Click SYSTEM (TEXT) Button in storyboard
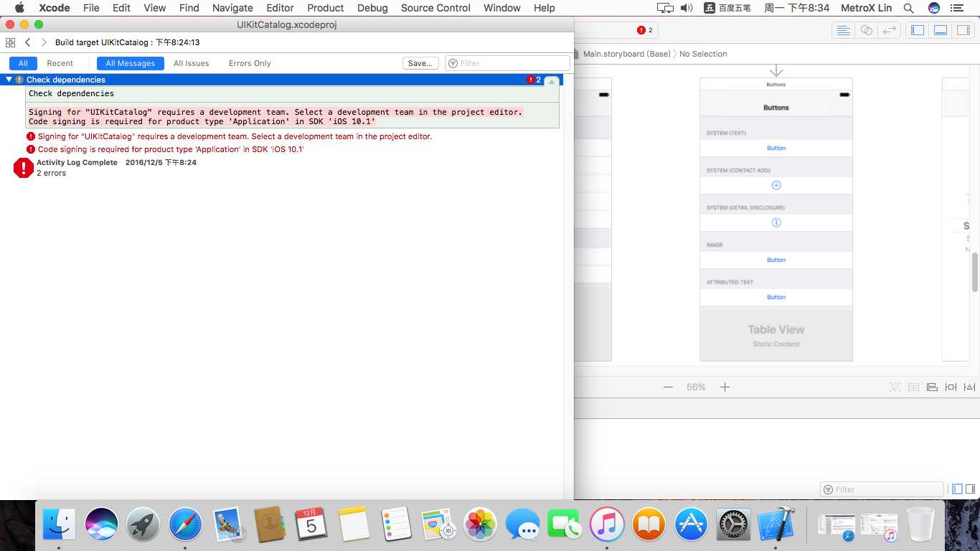The width and height of the screenshot is (980, 551). coord(776,148)
